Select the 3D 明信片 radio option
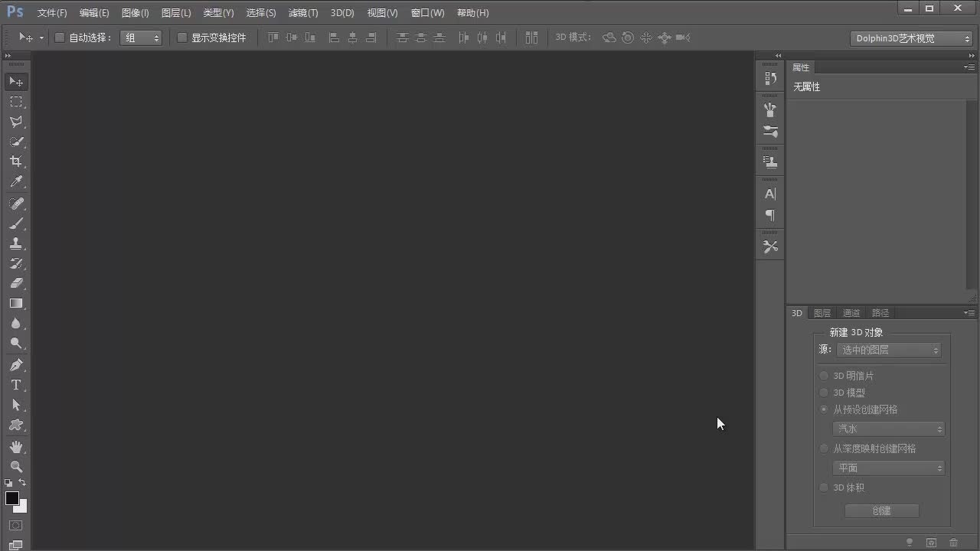This screenshot has height=551, width=980. (824, 376)
